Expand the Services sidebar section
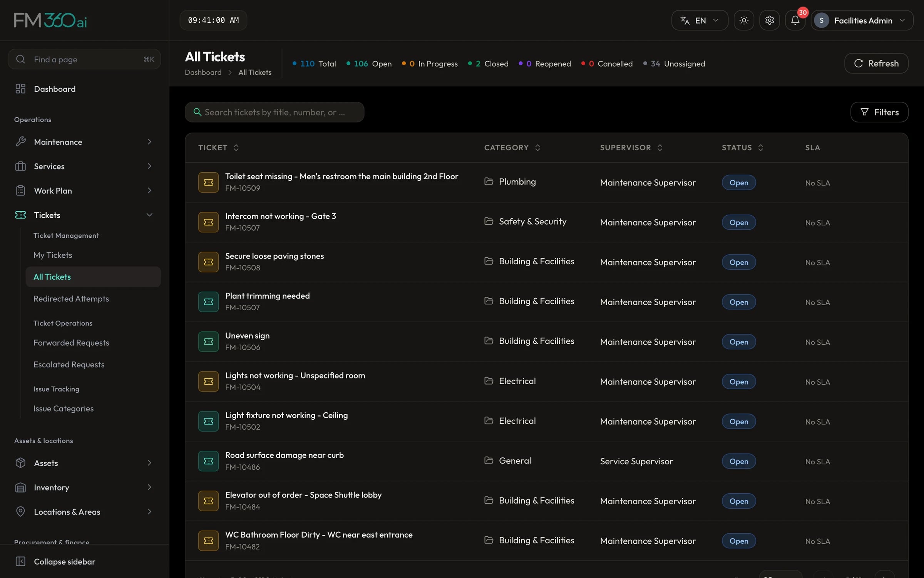The width and height of the screenshot is (924, 578). pyautogui.click(x=84, y=166)
